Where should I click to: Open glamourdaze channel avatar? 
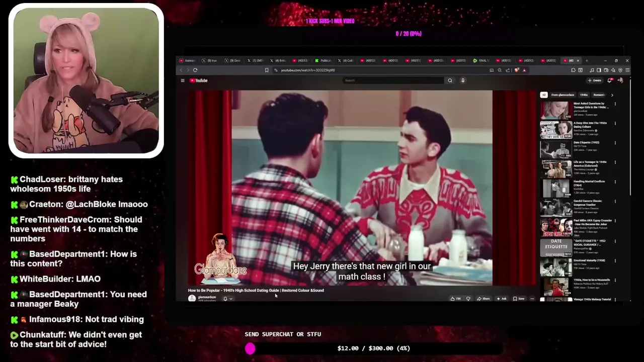coord(192,299)
